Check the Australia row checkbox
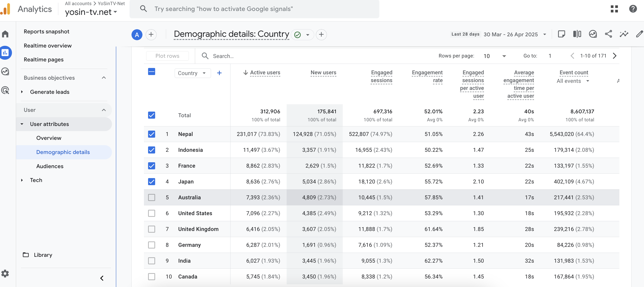 point(151,197)
